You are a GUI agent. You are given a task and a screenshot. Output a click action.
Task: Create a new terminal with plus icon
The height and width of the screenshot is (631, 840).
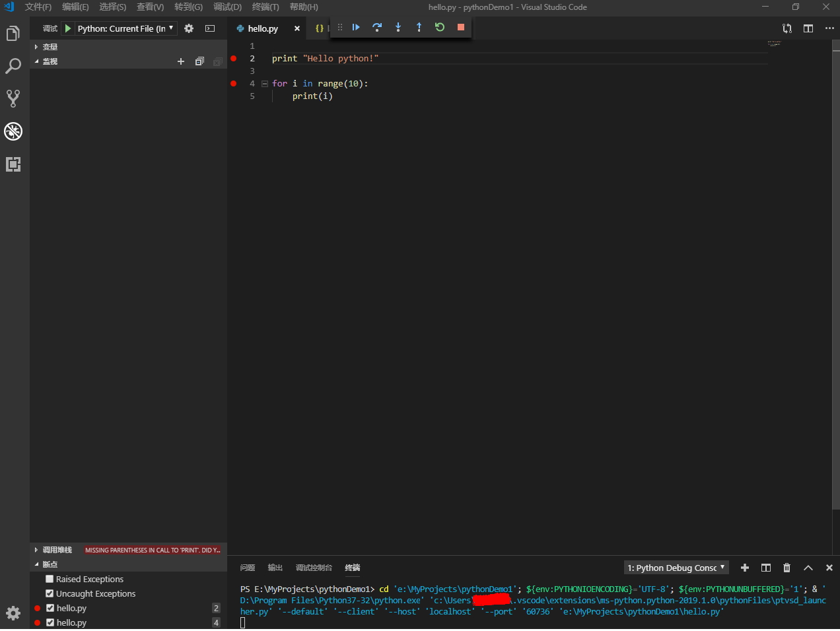tap(745, 568)
